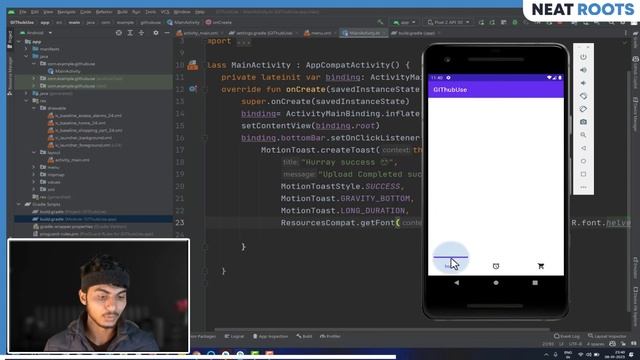Screen dimensions: 640x360
Task: Click expand all icon in Project panel
Action: tap(130, 33)
